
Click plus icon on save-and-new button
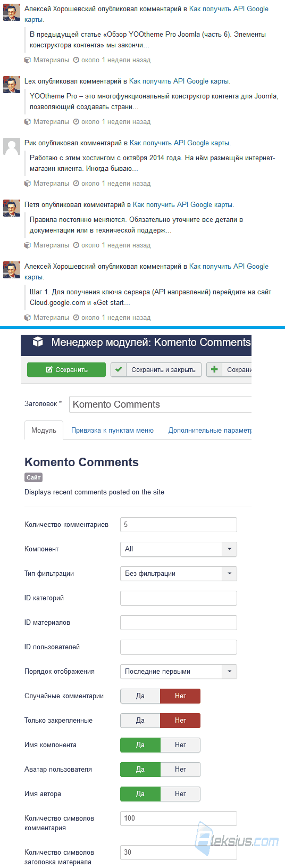tap(214, 369)
